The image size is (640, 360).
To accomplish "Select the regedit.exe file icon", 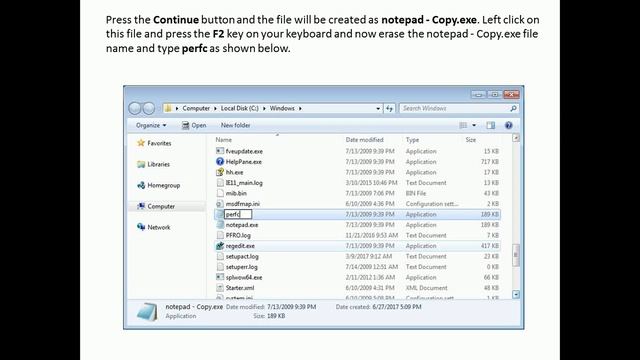I will pyautogui.click(x=220, y=246).
